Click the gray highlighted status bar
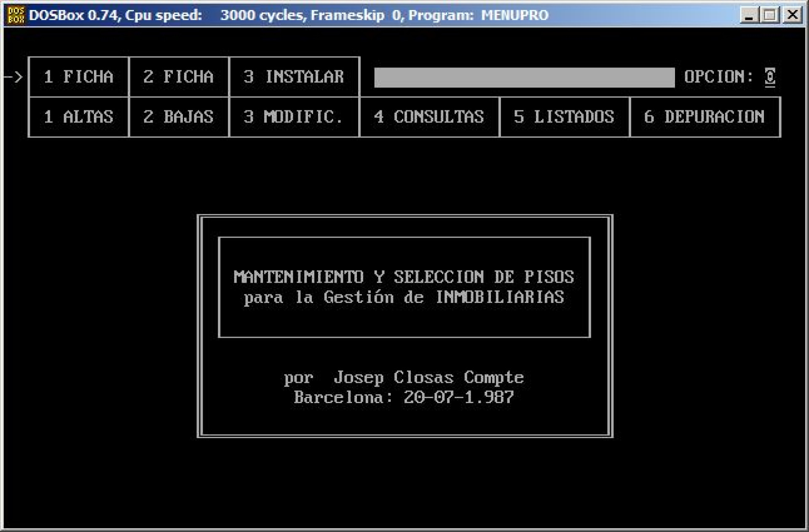809x532 pixels. coord(524,77)
